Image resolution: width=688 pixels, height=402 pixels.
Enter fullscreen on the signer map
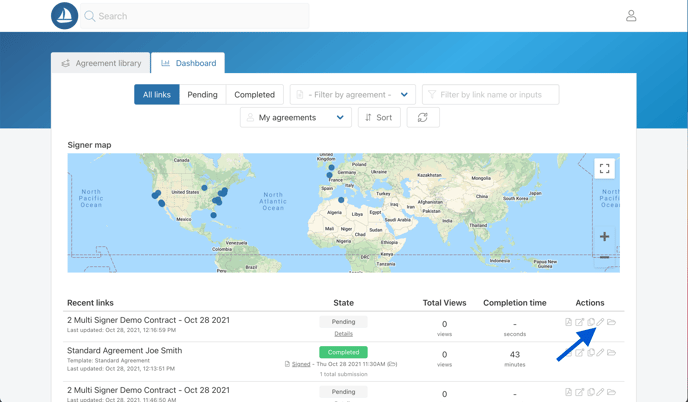tap(605, 169)
